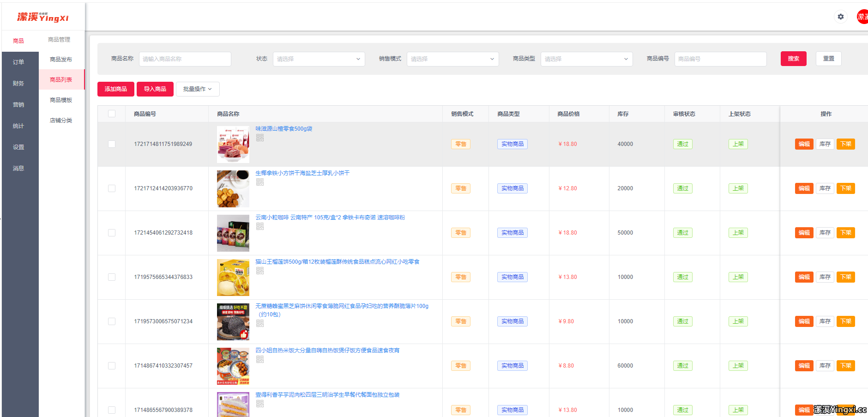Select the 商品 sidebar icon
The width and height of the screenshot is (868, 417).
click(19, 41)
